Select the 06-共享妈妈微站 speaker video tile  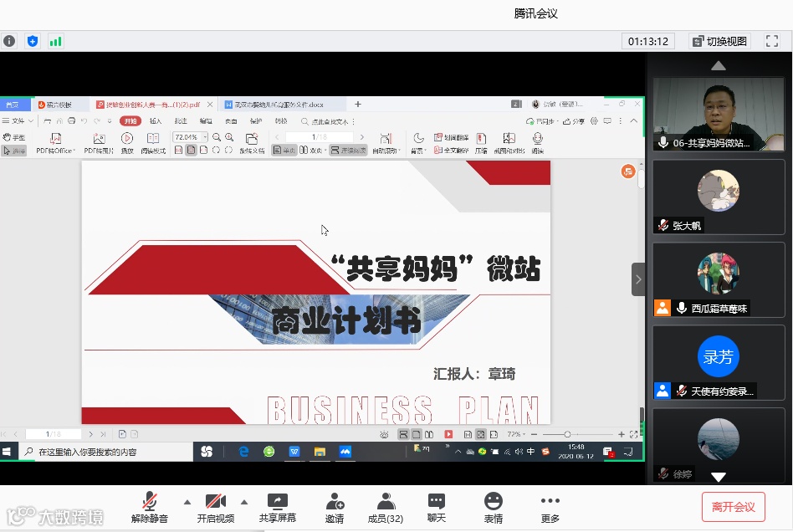(x=719, y=115)
